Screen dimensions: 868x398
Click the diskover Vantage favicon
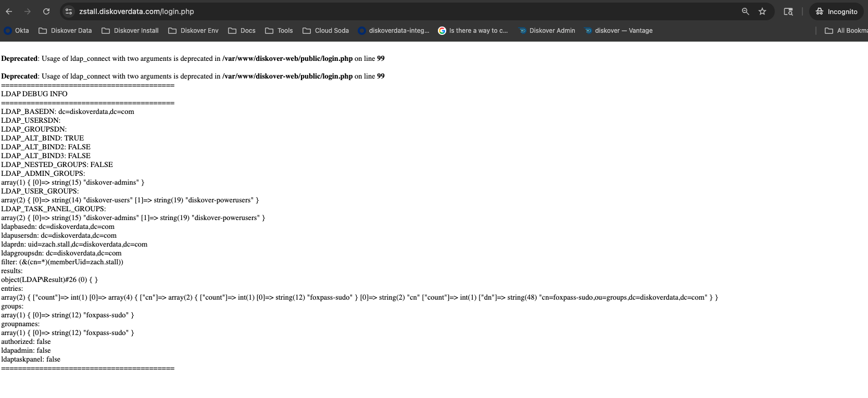click(588, 31)
